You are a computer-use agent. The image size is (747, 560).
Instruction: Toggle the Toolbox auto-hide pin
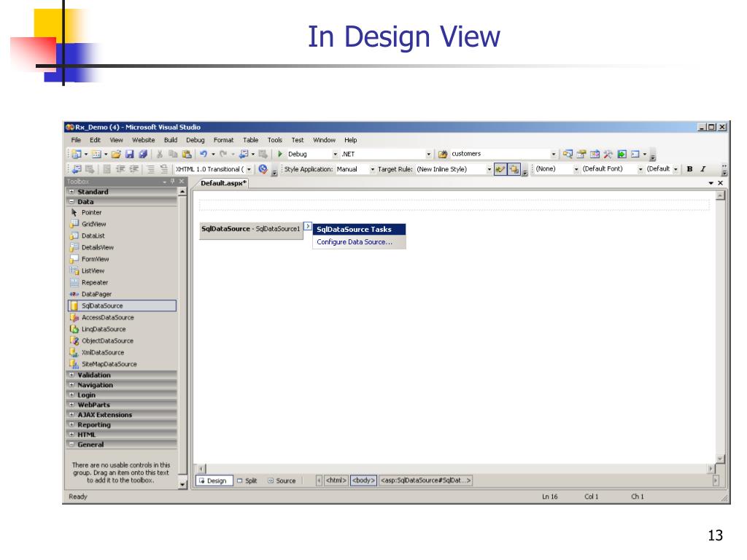coord(172,182)
